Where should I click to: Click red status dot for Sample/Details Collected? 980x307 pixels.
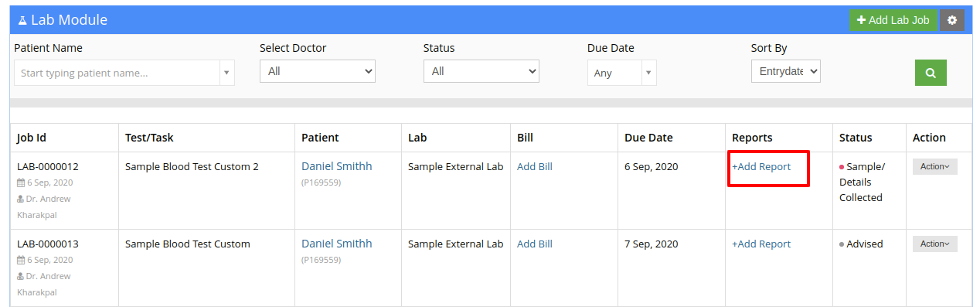(842, 167)
